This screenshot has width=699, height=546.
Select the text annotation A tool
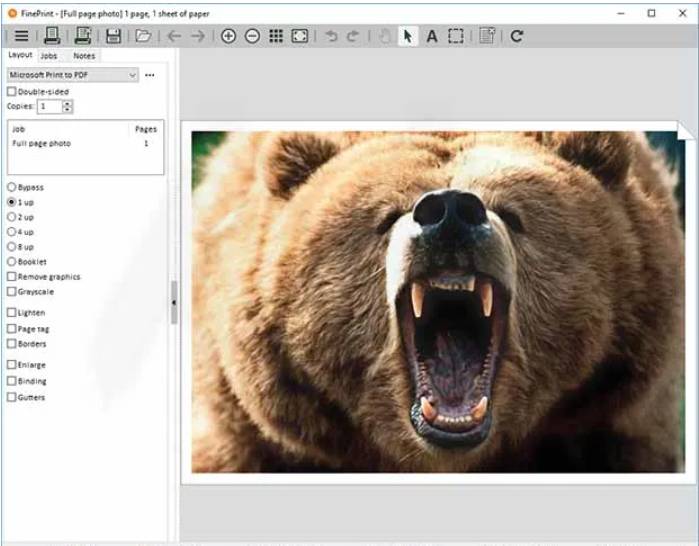432,36
